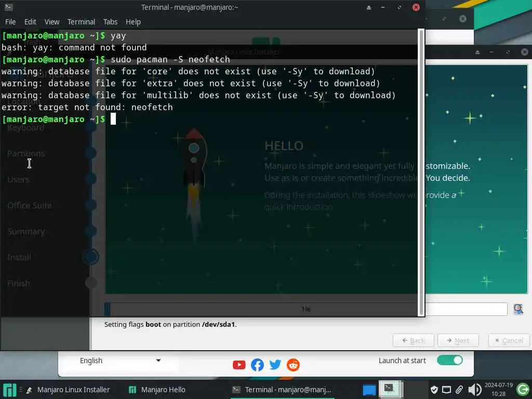Minimize the Terminal window
532x399 pixels.
pos(383,7)
